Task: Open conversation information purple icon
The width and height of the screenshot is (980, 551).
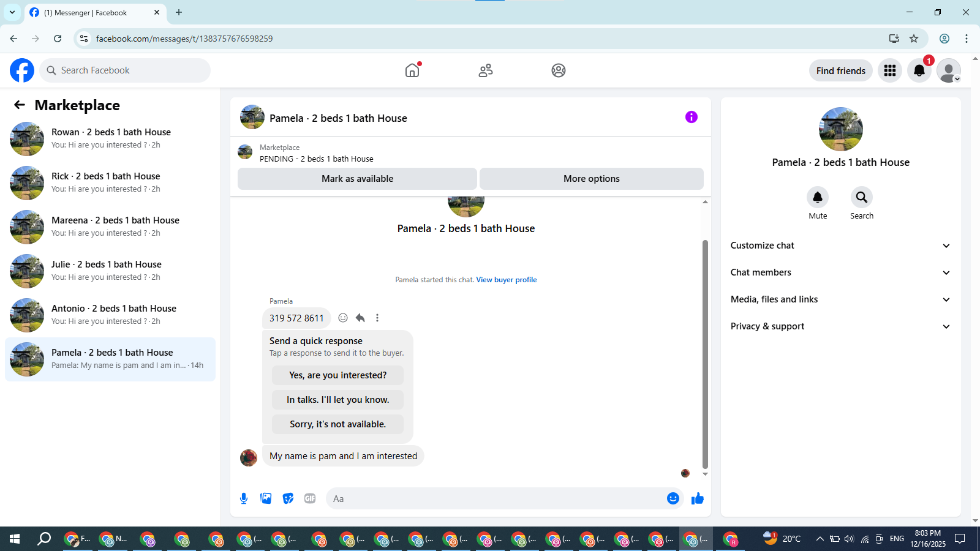Action: click(x=692, y=117)
